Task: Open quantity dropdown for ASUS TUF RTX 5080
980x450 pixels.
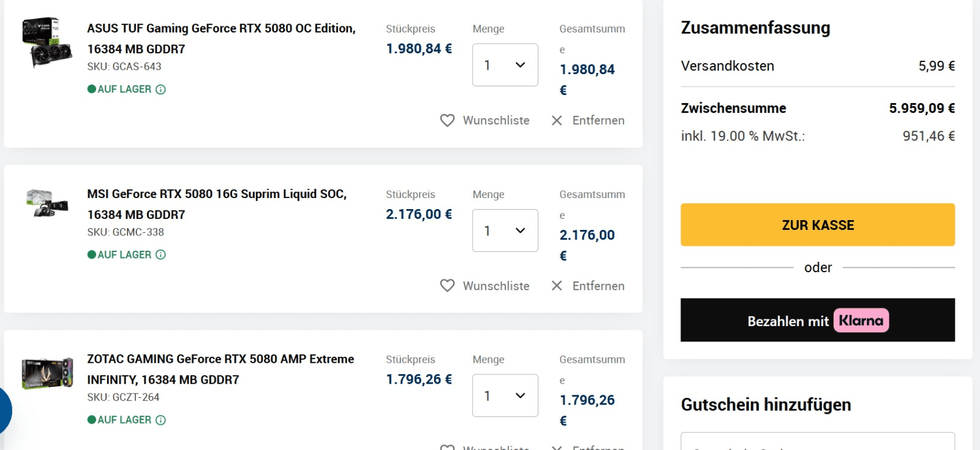Action: pos(505,65)
